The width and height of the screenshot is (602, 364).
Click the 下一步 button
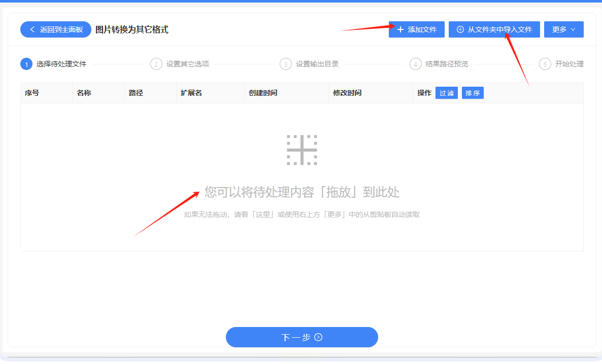302,337
